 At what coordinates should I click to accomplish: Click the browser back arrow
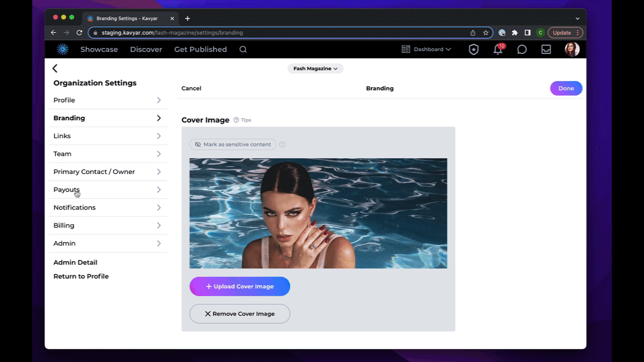pyautogui.click(x=54, y=32)
